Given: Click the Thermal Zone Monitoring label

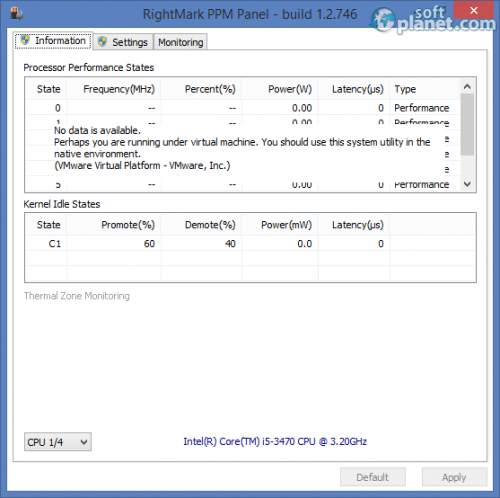Looking at the screenshot, I should (x=77, y=296).
